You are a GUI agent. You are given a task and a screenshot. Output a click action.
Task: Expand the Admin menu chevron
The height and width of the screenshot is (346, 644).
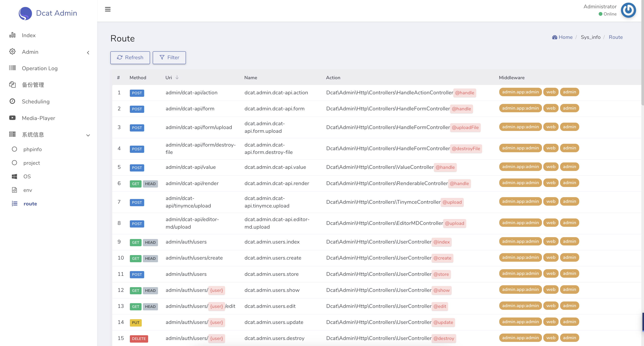click(88, 52)
